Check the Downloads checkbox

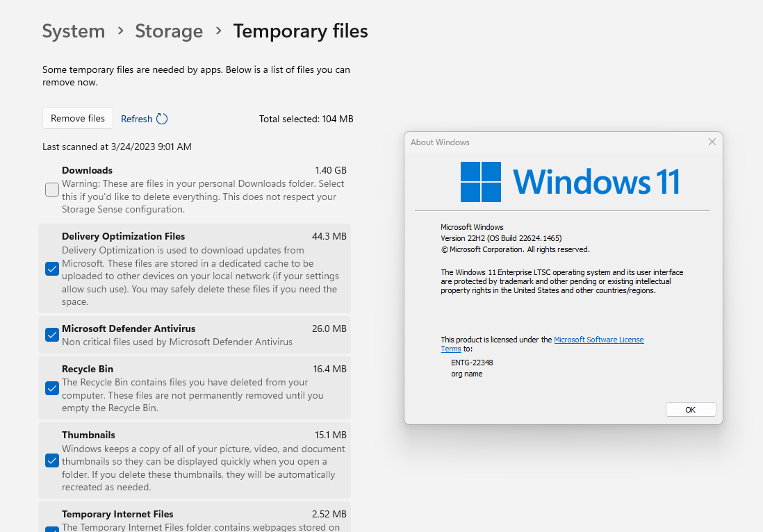(52, 190)
